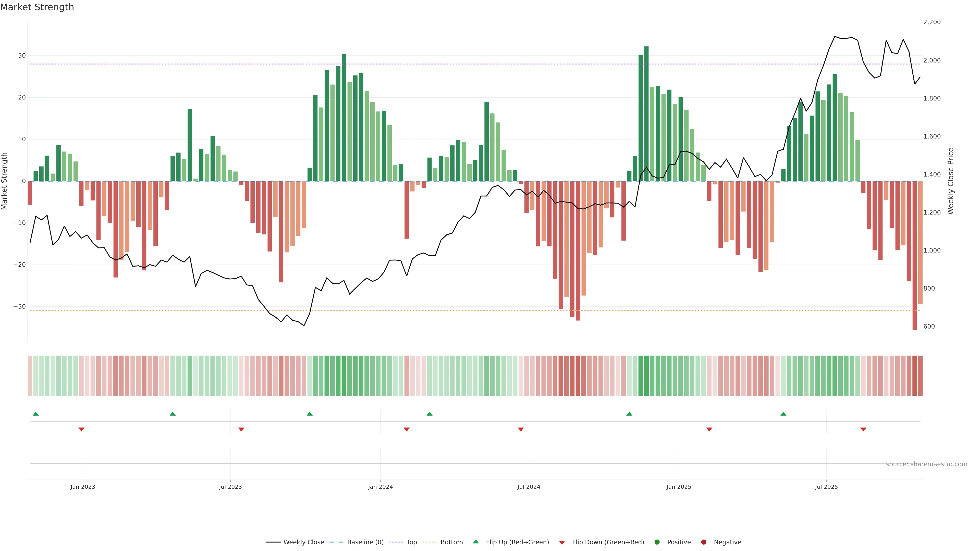Click the 2,000 price axis tick label
This screenshot has width=980, height=551.
(x=932, y=60)
